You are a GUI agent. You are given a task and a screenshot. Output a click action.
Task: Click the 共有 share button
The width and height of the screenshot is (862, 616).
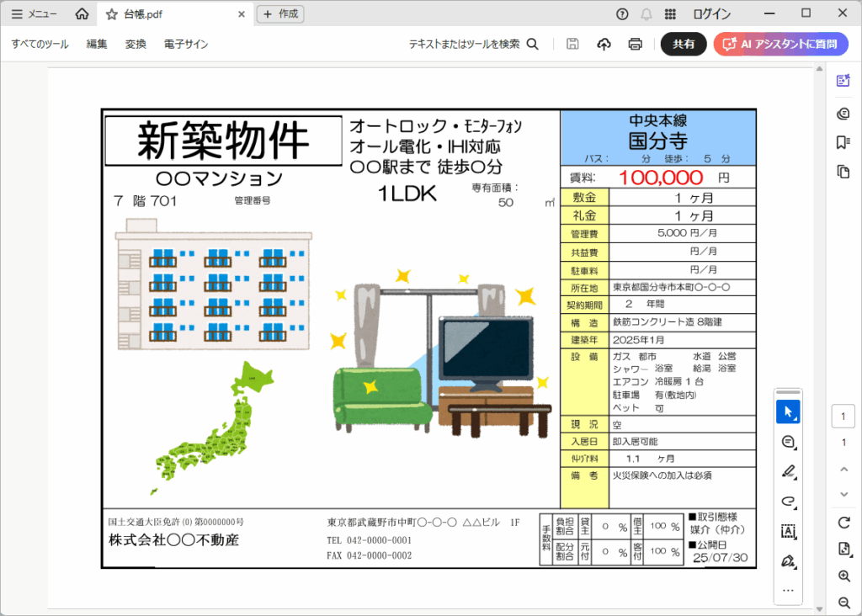point(684,45)
